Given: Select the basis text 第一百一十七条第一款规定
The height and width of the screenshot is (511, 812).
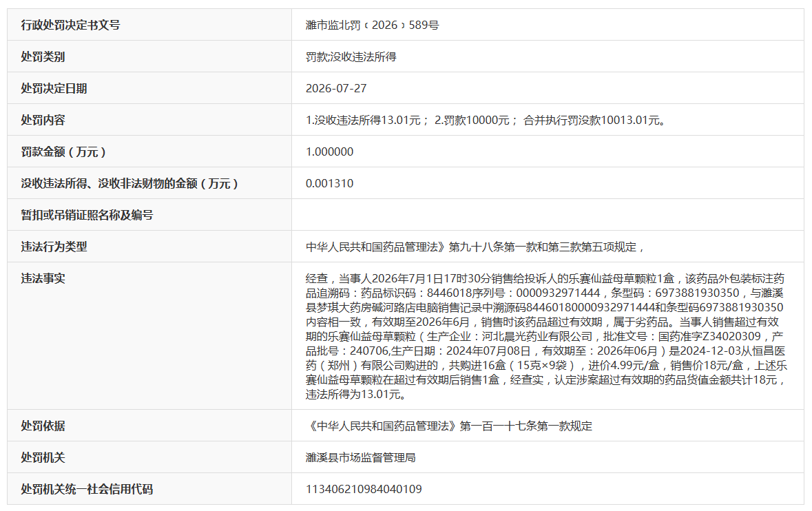Looking at the screenshot, I should 525,426.
